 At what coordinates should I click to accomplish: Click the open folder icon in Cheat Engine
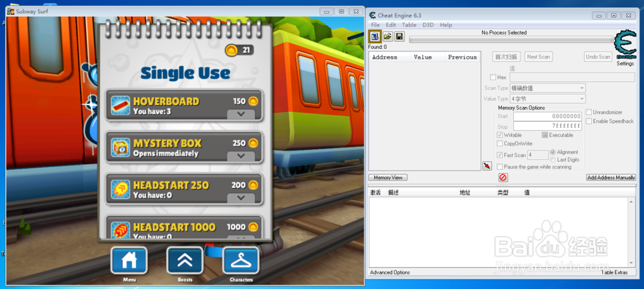coord(387,37)
